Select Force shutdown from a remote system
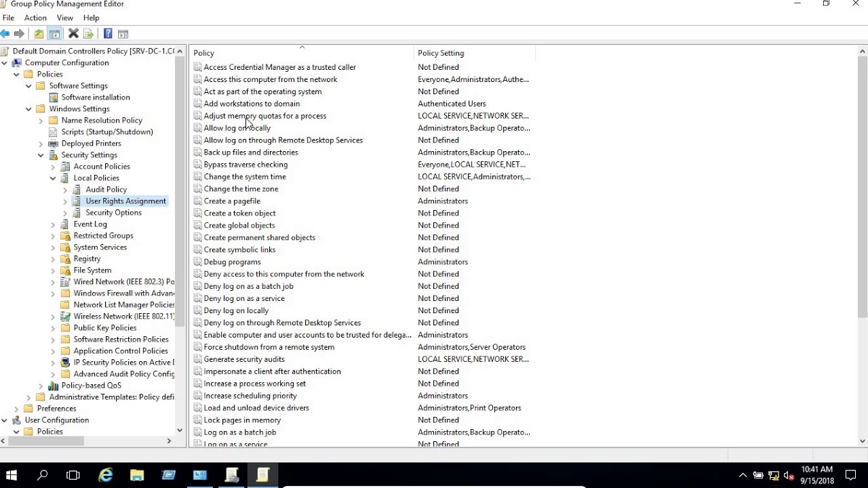 pos(269,347)
